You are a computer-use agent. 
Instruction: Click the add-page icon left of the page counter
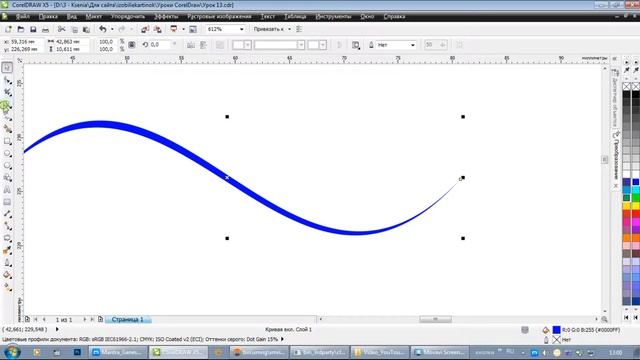[x=27, y=319]
